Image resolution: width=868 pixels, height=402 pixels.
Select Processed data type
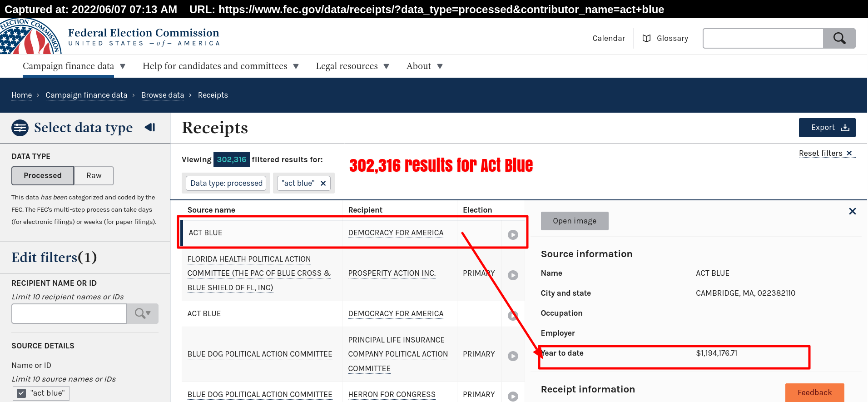point(43,175)
